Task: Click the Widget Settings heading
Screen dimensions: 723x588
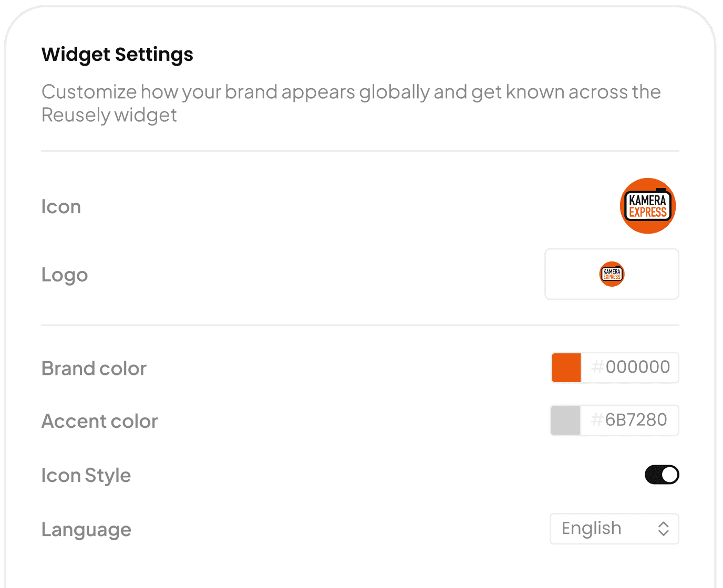Action: tap(117, 55)
